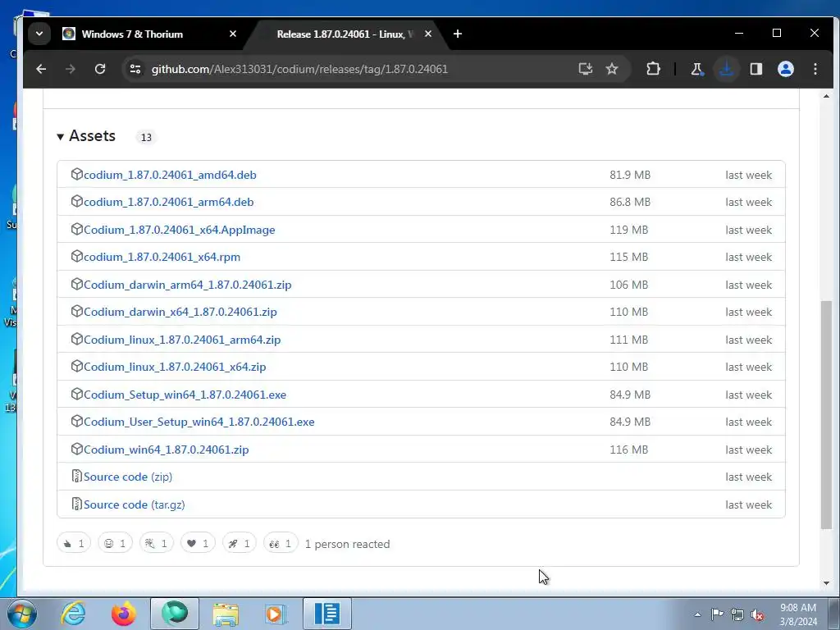The width and height of the screenshot is (840, 630).
Task: Open a new browser tab
Action: point(458,34)
